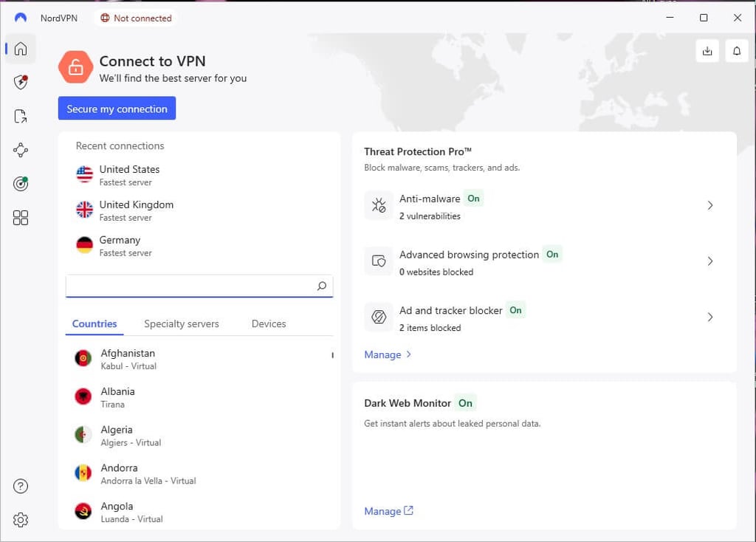Viewport: 756px width, 542px height.
Task: Click the Angola flag icon
Action: pyautogui.click(x=83, y=511)
